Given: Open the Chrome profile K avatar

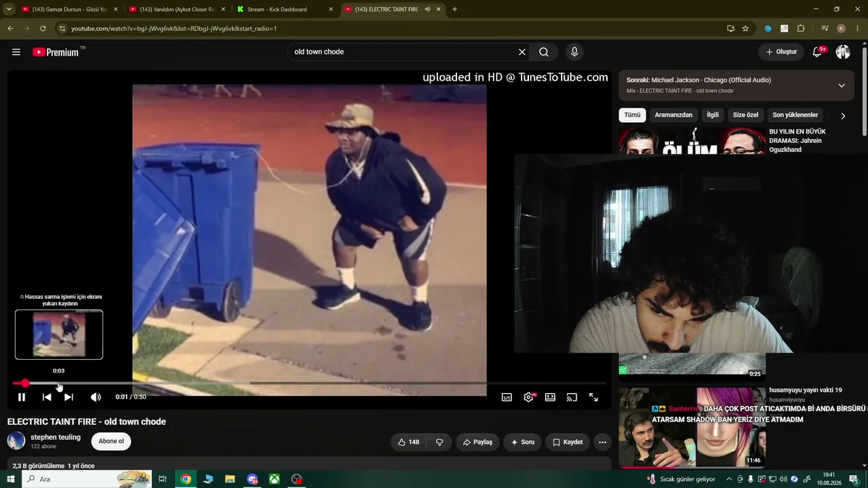Looking at the screenshot, I should click(x=842, y=28).
